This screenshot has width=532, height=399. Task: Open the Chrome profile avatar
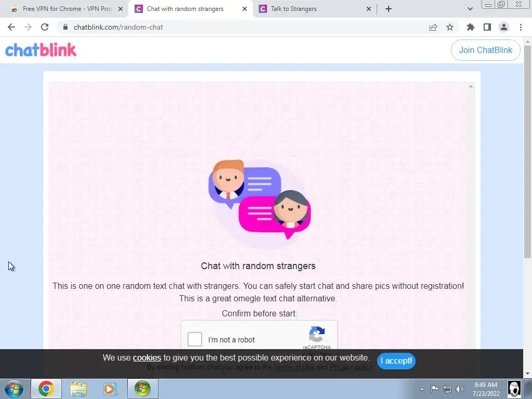504,27
